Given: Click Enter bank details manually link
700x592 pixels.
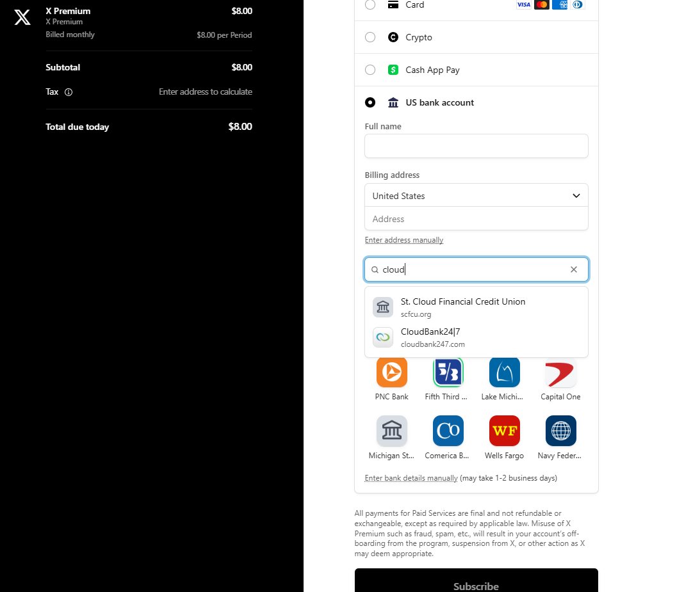Looking at the screenshot, I should [x=411, y=478].
